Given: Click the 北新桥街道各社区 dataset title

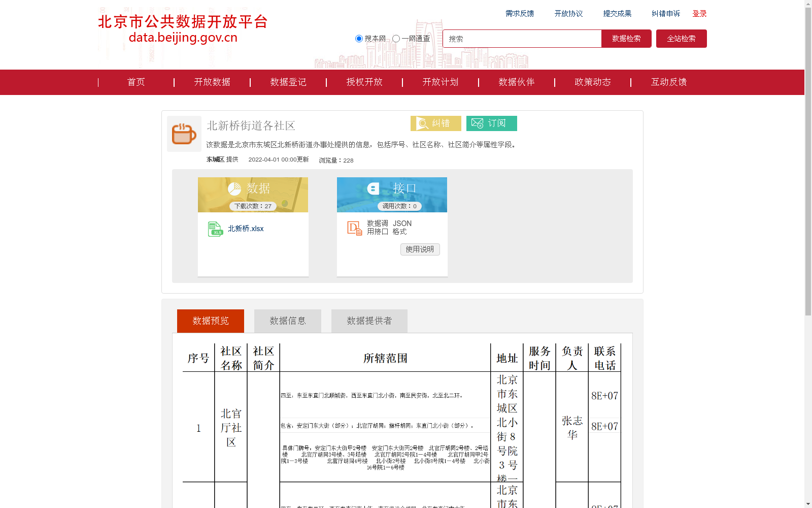Looking at the screenshot, I should [x=251, y=125].
